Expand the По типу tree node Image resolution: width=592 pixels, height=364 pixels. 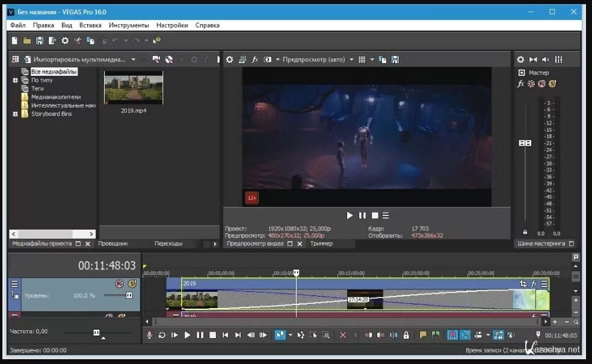click(x=16, y=80)
